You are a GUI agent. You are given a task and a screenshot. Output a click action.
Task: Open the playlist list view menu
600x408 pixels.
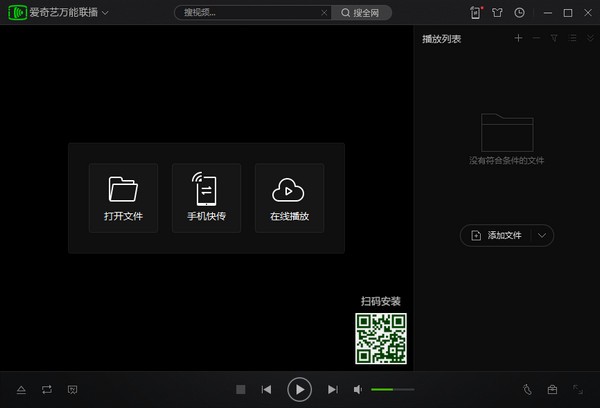coord(572,38)
